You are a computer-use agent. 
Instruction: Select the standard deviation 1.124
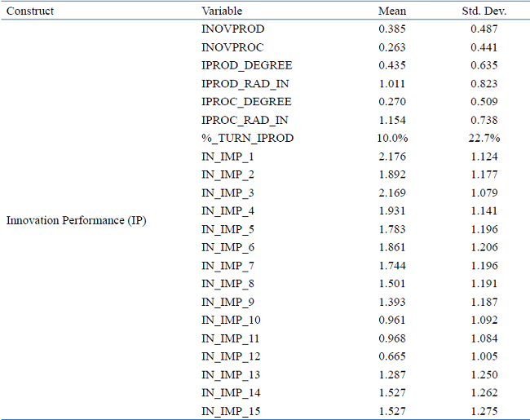[x=484, y=157]
